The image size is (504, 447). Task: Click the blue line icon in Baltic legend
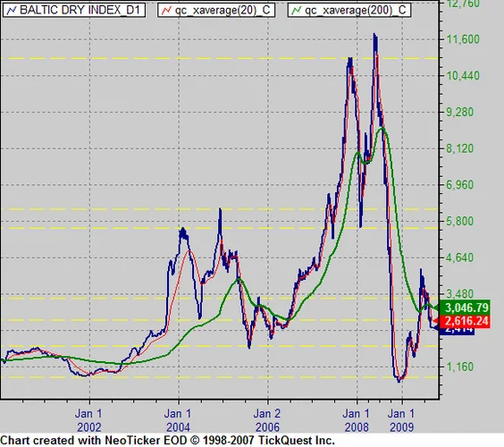click(x=12, y=11)
